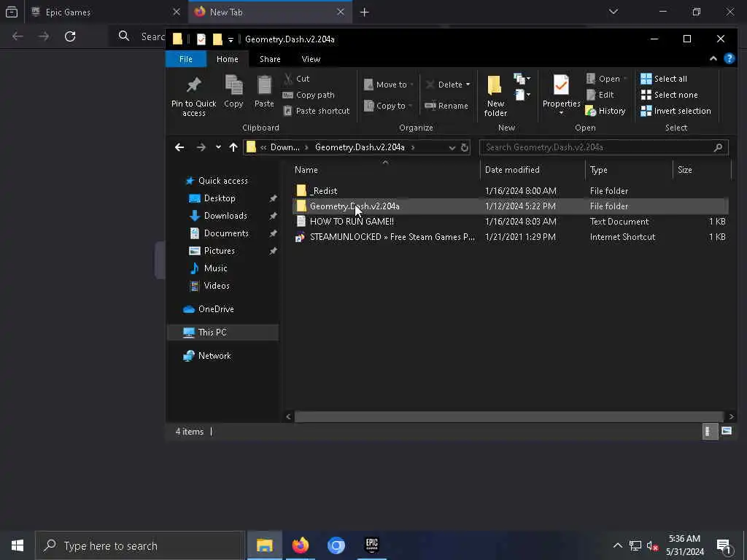Open Properties from the ribbon
This screenshot has width=747, height=560.
pos(561,95)
